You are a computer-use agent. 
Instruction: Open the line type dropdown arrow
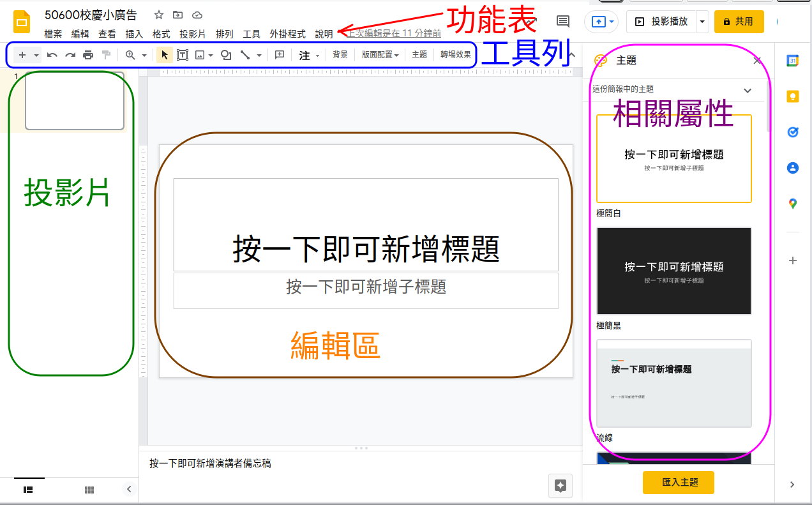pos(259,56)
